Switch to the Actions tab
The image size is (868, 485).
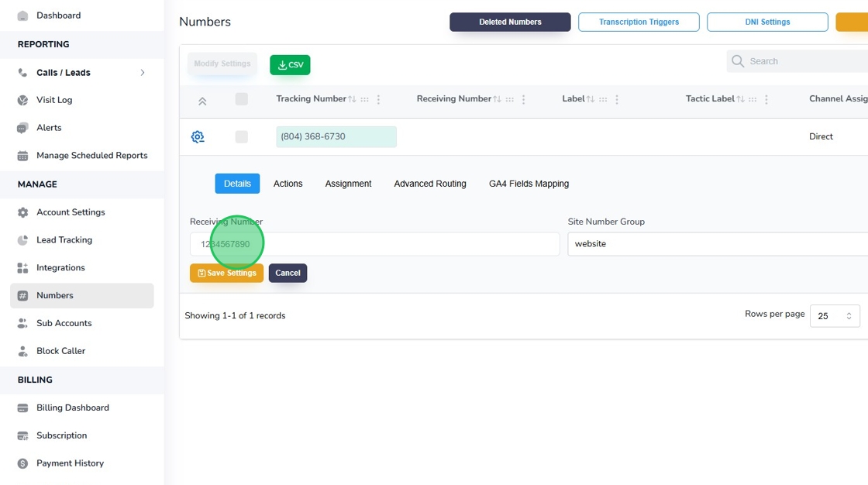pyautogui.click(x=288, y=184)
